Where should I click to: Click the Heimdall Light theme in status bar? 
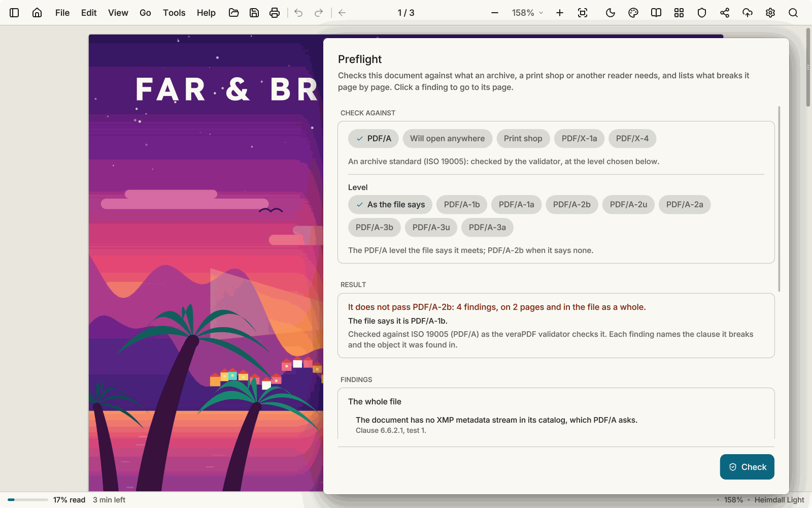(x=779, y=500)
